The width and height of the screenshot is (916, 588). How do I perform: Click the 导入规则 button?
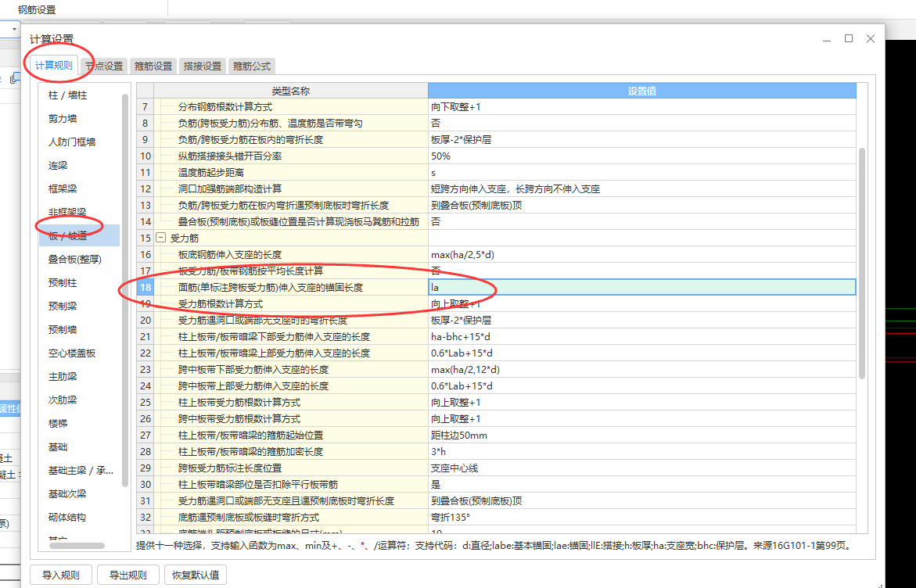(61, 575)
